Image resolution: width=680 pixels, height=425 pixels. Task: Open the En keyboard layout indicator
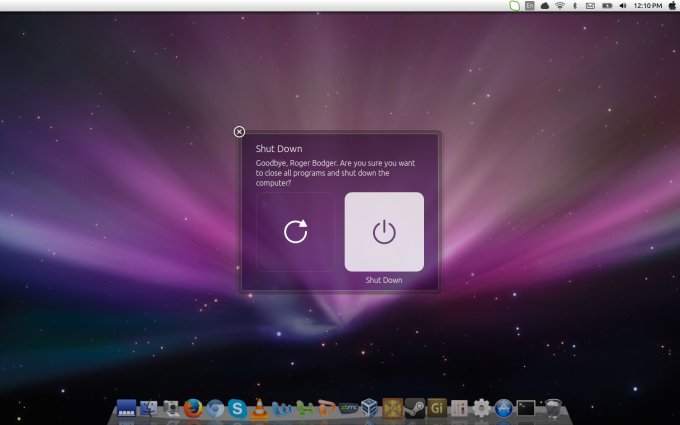530,6
